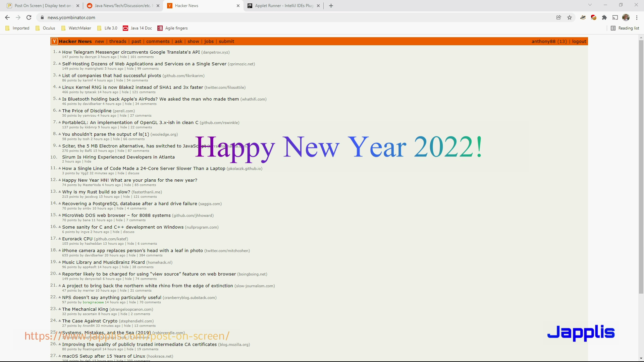Screen dimensions: 644x362
Task: Reload the current page
Action: tap(29, 17)
